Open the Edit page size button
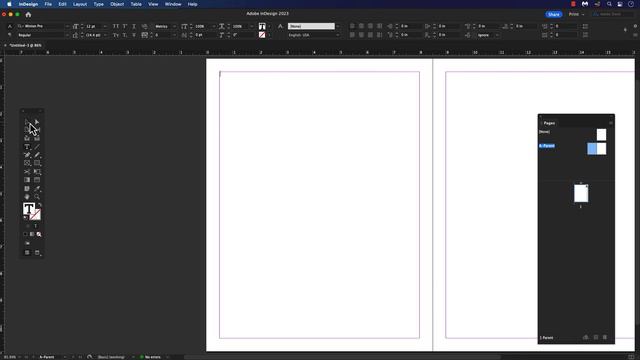Viewport: 640px width, 360px height. point(586,338)
